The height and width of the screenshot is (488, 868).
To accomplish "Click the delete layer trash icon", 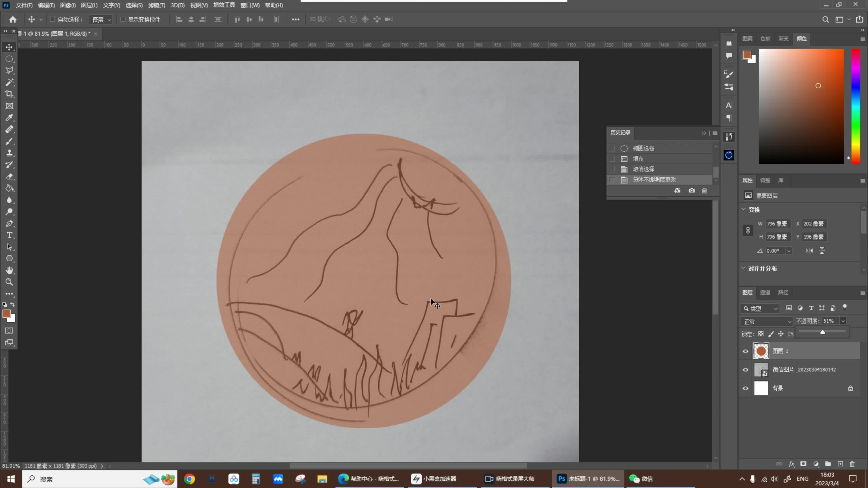I will point(852,464).
